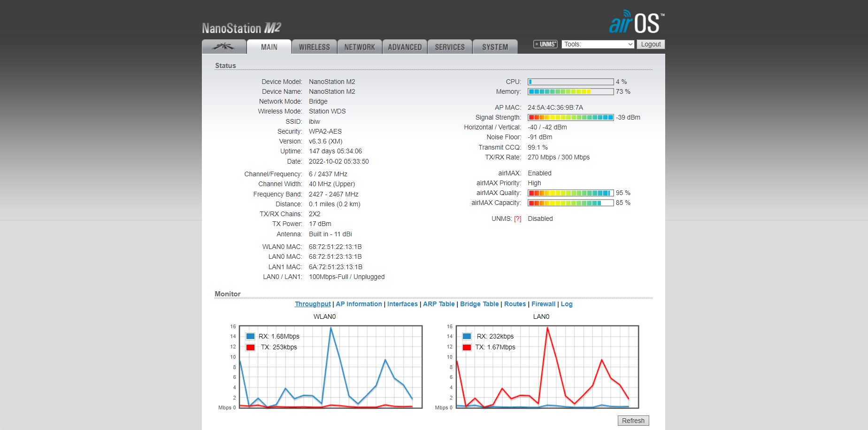Switch to the SYSTEM tab
The image size is (868, 430).
coord(495,47)
